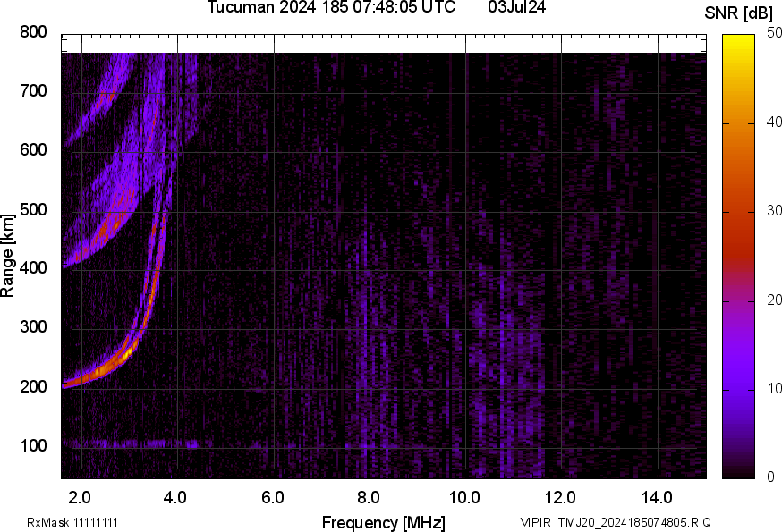Click colorbar value '40'

(774, 122)
